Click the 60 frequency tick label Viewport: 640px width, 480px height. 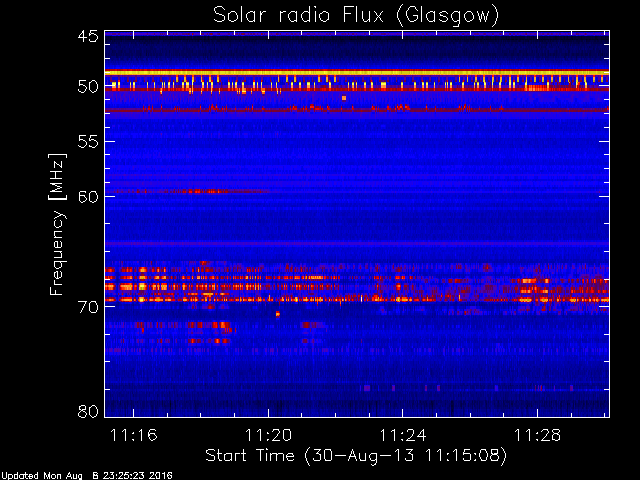[88, 197]
